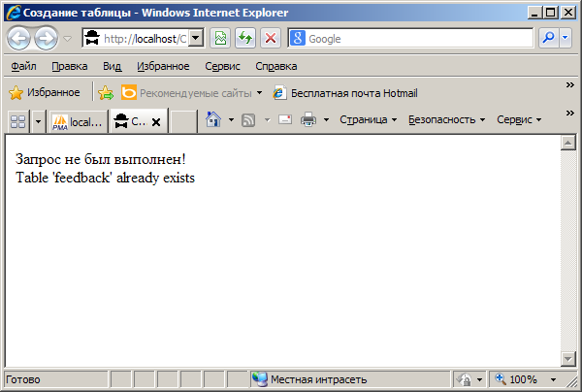Screen dimensions: 582x392
Task: Go back with the Back arrow button
Action: pos(18,38)
